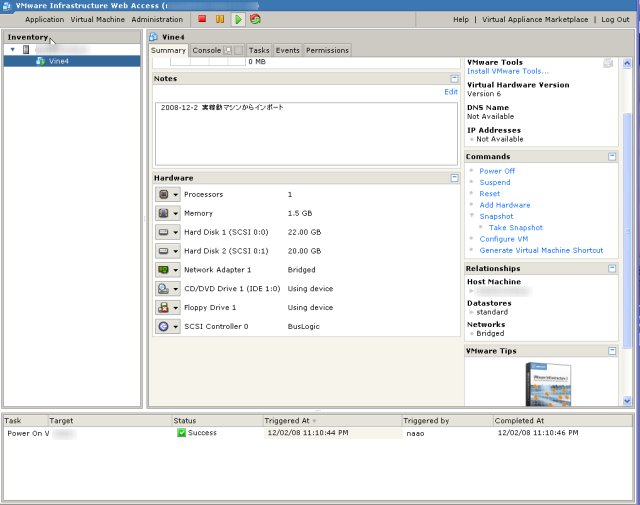The width and height of the screenshot is (640, 505).
Task: Click the VMware Tools faded icon
Action: 608,63
